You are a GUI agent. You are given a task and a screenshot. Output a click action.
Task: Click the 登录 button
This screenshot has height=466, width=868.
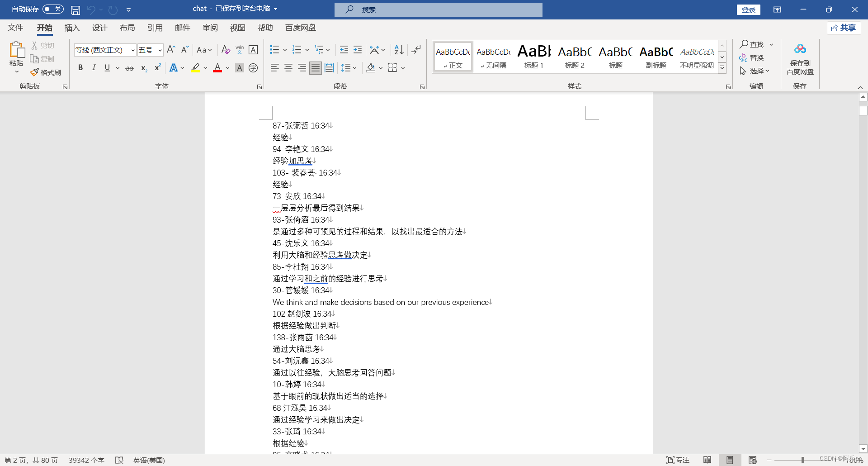748,10
